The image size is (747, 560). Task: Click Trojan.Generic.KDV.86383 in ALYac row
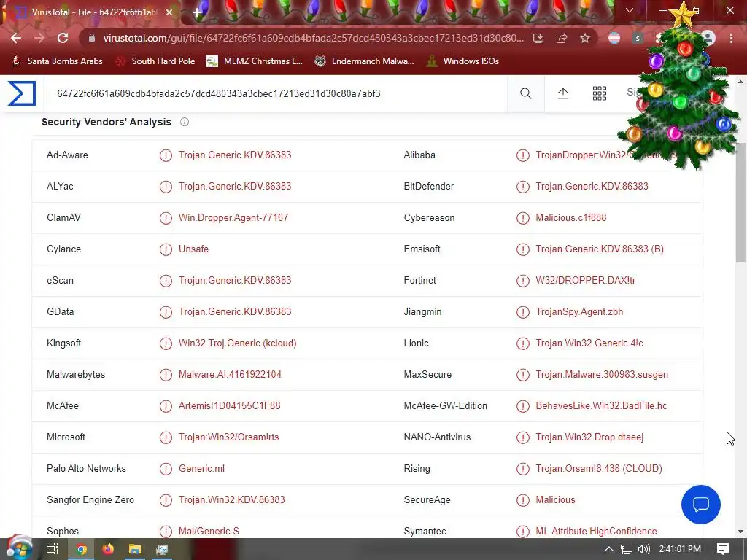(x=235, y=186)
